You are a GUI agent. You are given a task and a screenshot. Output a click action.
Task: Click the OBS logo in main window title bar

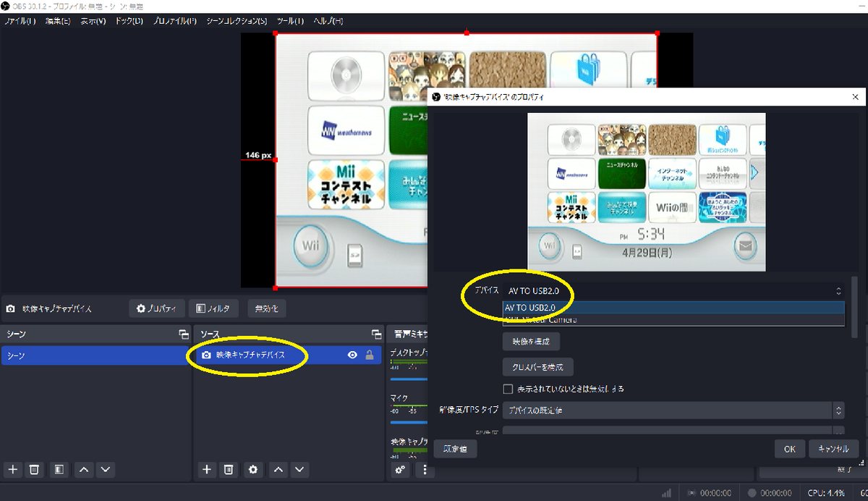(6, 6)
